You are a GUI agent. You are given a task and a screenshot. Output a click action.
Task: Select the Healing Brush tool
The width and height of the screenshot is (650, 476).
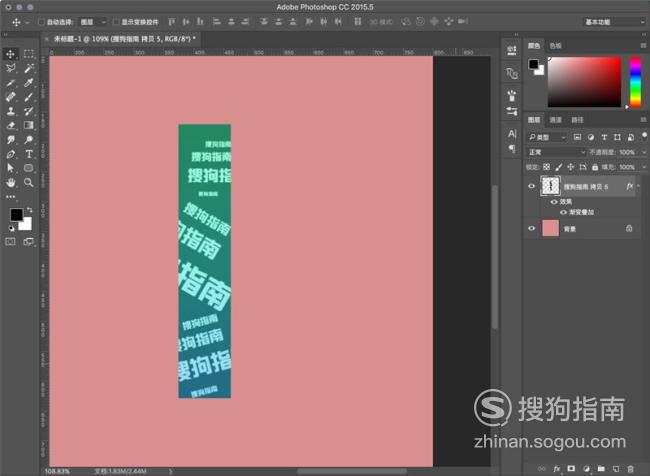[x=10, y=97]
